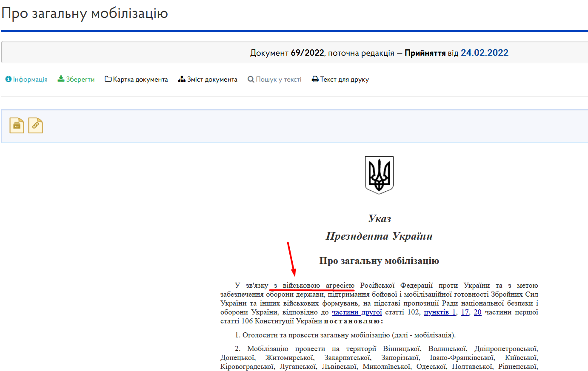
Task: Open Картка документа text label
Action: click(140, 79)
